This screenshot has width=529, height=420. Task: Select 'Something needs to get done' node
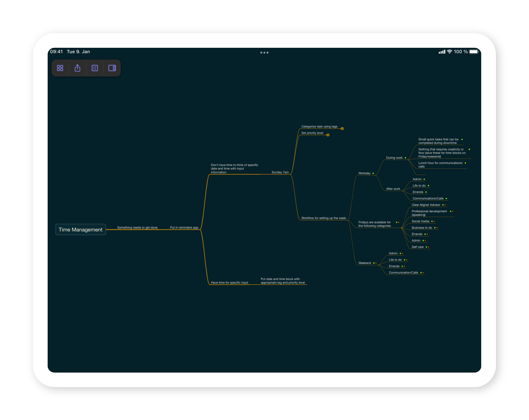[137, 228]
